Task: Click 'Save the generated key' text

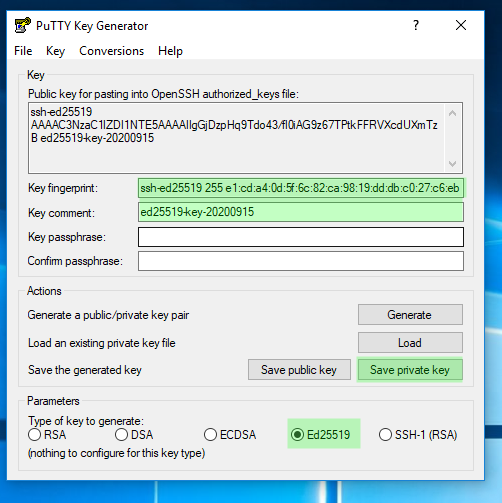Action: [85, 370]
